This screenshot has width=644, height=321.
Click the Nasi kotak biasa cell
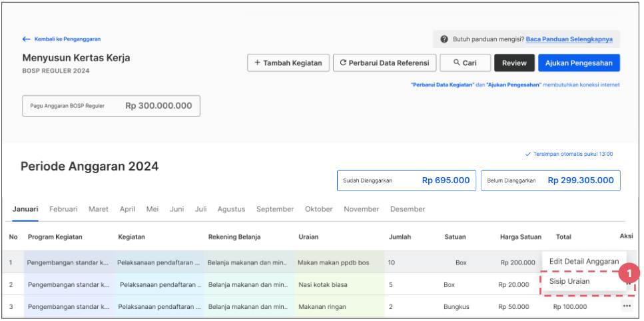pyautogui.click(x=339, y=284)
